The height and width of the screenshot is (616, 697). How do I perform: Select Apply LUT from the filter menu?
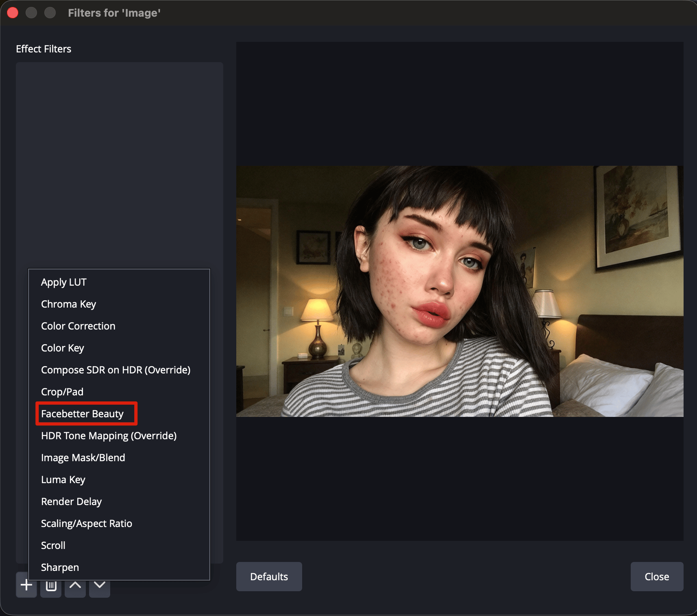[x=119, y=282]
